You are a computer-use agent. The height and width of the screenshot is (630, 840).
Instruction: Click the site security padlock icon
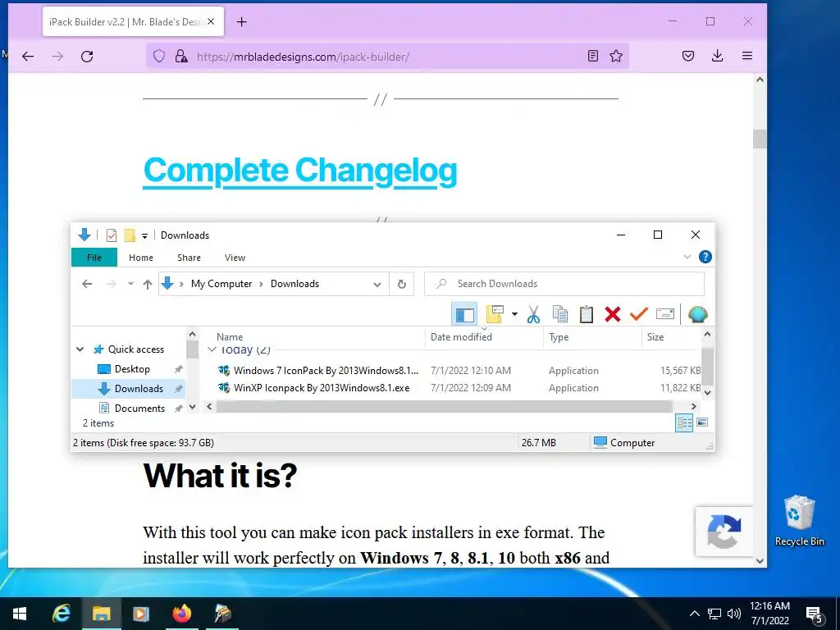pyautogui.click(x=181, y=57)
